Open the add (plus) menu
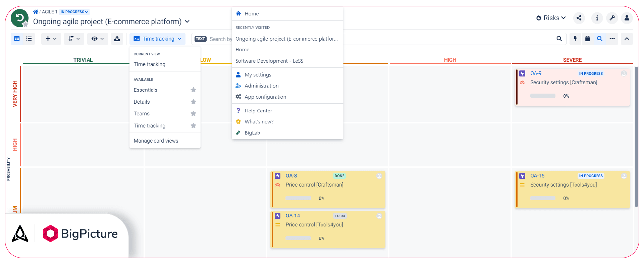This screenshot has width=644, height=265. (51, 39)
